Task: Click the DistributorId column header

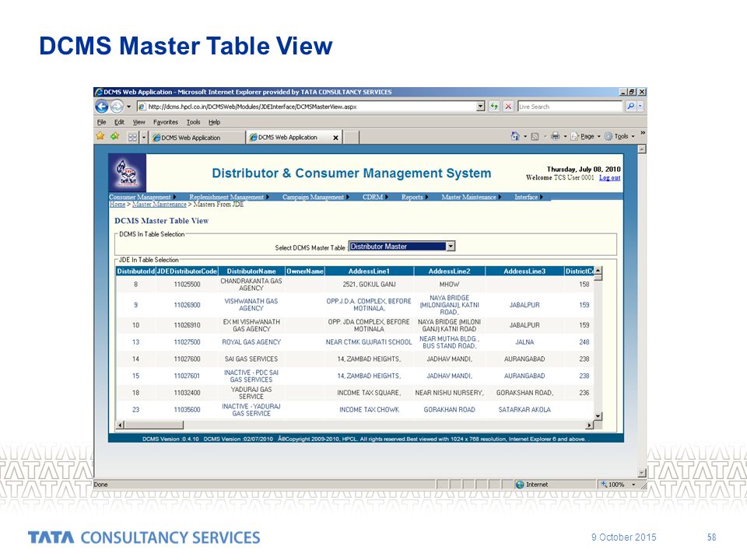Action: pyautogui.click(x=135, y=271)
